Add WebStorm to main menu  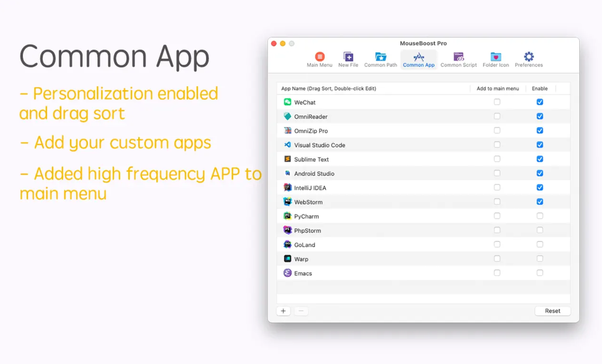tap(497, 202)
